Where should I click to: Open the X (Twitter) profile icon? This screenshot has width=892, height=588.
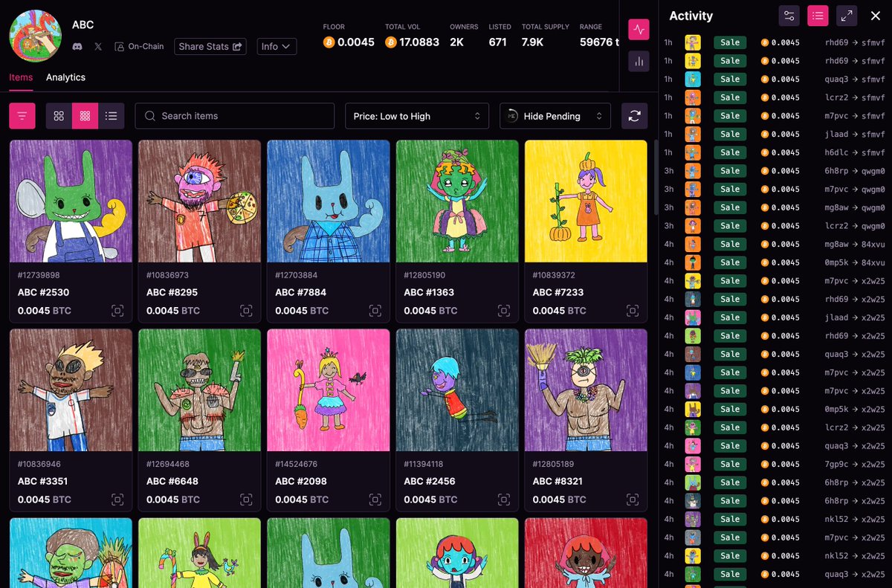(98, 47)
